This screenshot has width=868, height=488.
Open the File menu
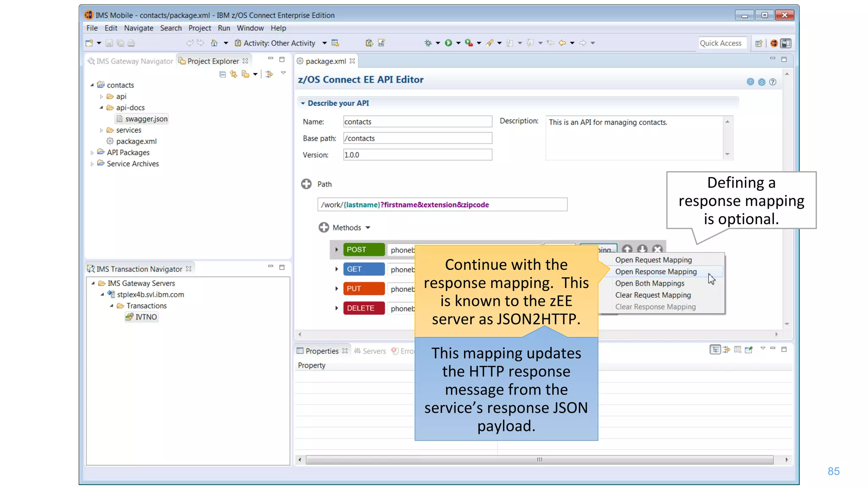click(92, 28)
